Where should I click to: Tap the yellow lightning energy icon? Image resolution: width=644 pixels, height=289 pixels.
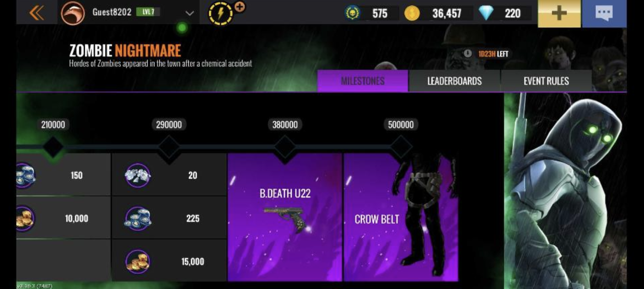click(221, 13)
